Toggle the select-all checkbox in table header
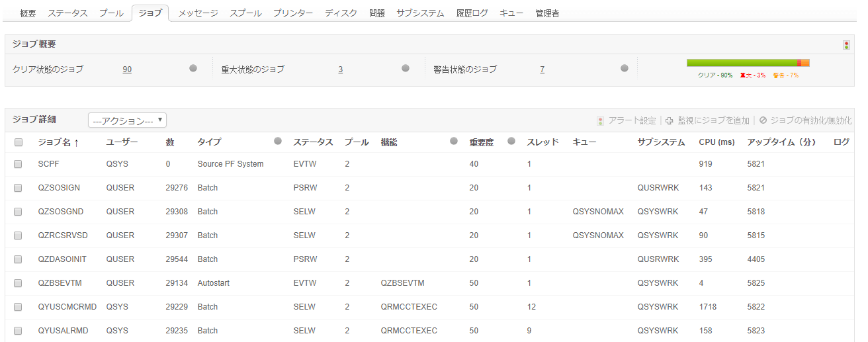868x342 pixels. click(19, 142)
